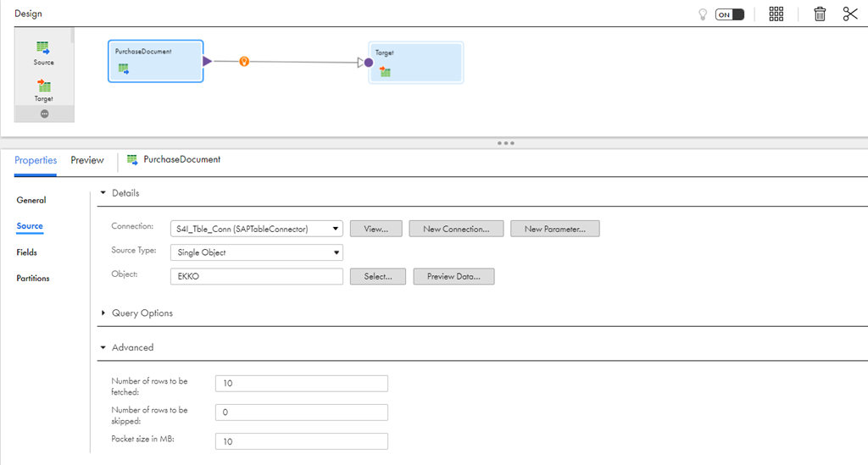Image resolution: width=868 pixels, height=465 pixels.
Task: Click the New Connection... button
Action: [456, 229]
